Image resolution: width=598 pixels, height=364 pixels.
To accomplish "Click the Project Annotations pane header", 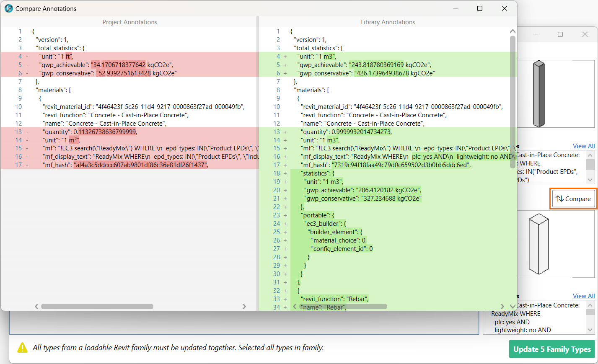I will (x=130, y=22).
